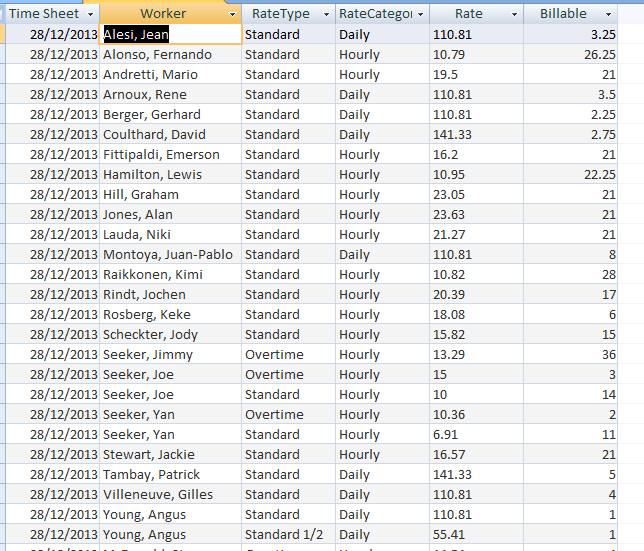644x551 pixels.
Task: Open the Rate column dropdown arrow
Action: coord(514,14)
